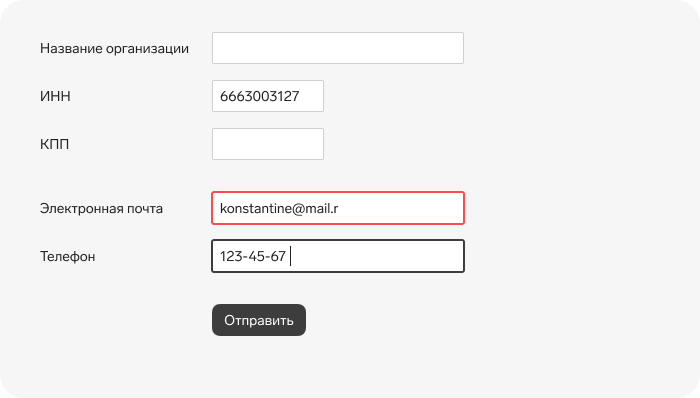Click the Электронная почта label
This screenshot has height=398, width=700.
101,208
